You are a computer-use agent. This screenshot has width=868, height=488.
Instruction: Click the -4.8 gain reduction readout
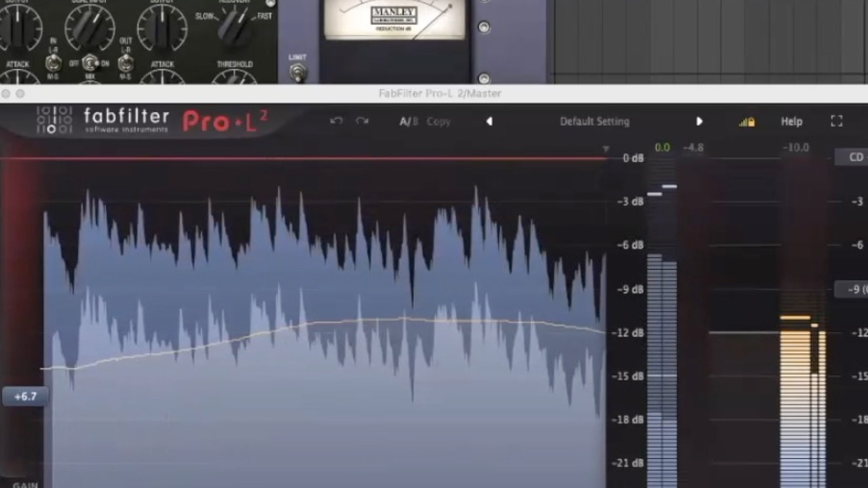point(693,147)
